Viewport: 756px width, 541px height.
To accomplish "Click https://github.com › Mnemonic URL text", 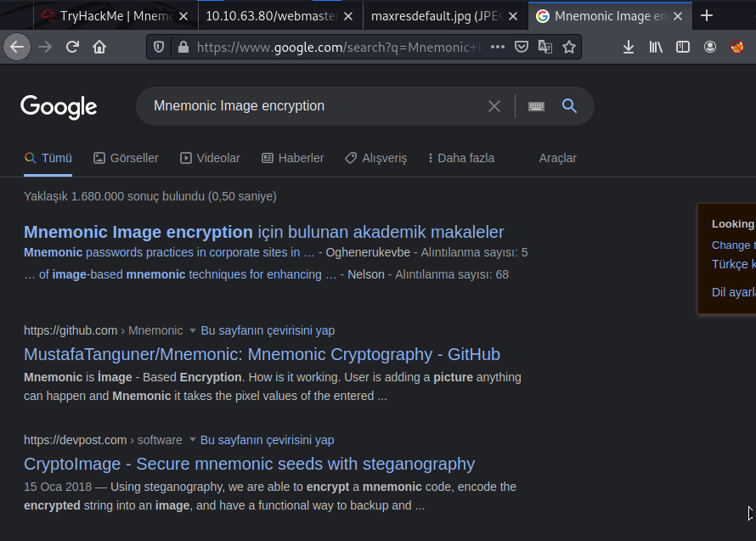I will point(104,330).
